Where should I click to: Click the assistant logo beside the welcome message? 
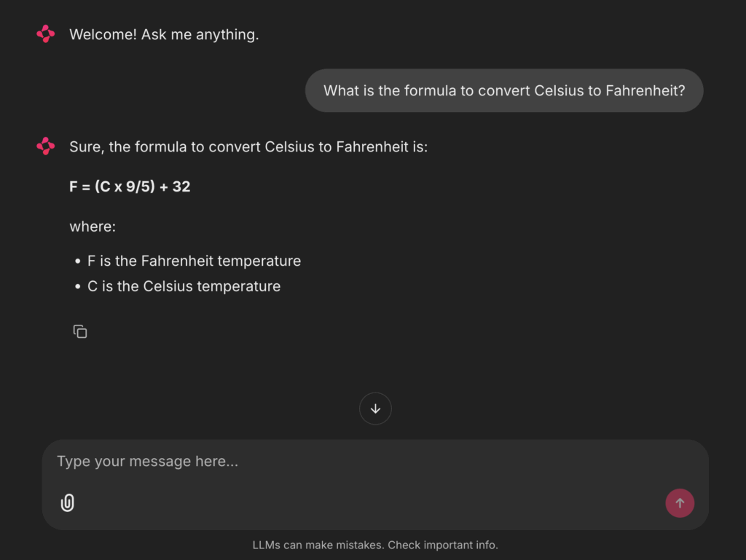46,33
